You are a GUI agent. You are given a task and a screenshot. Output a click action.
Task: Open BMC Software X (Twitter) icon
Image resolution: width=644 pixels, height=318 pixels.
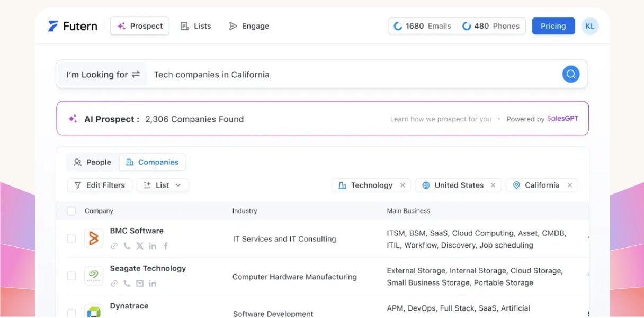coord(140,246)
